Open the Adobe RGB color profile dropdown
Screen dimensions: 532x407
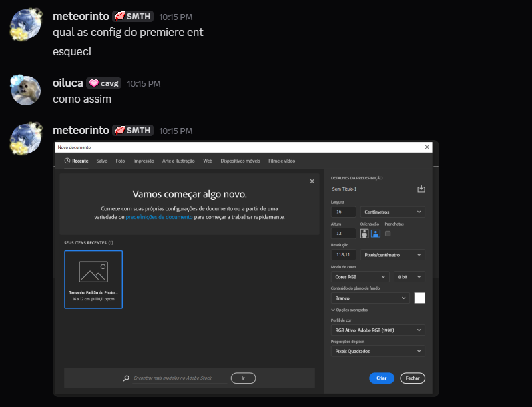378,330
